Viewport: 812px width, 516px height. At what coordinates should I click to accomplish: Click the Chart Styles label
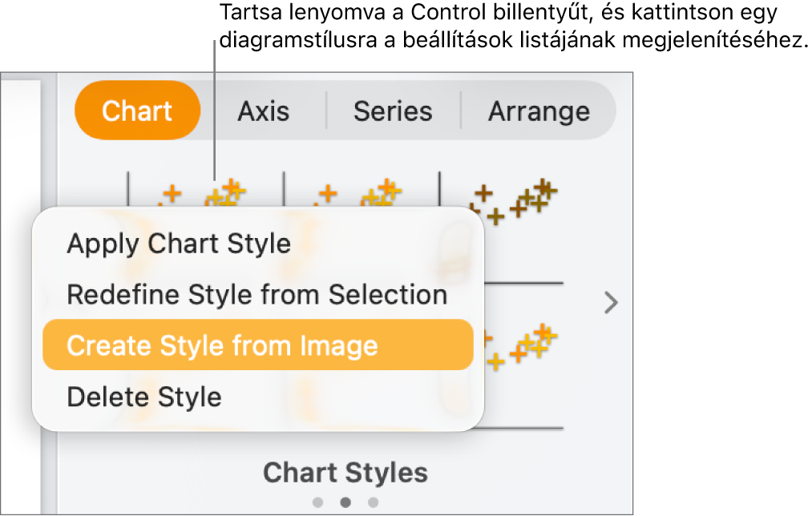point(345,473)
